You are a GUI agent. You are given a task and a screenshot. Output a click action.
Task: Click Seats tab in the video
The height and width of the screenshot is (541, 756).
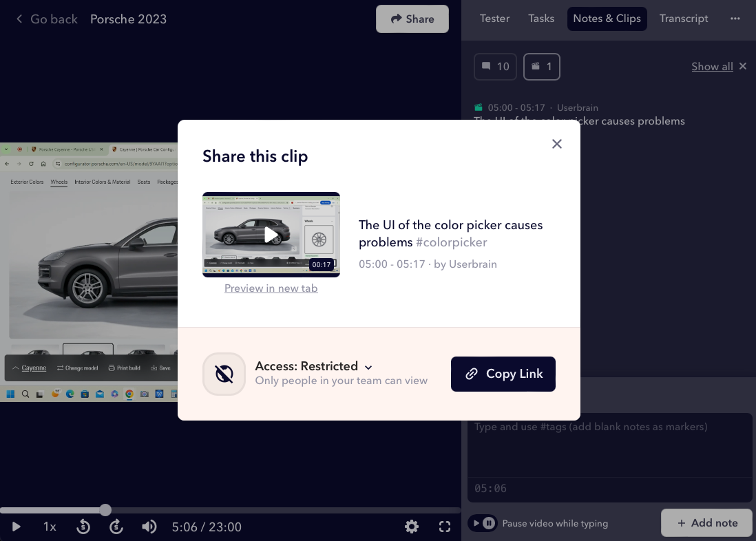pos(144,182)
